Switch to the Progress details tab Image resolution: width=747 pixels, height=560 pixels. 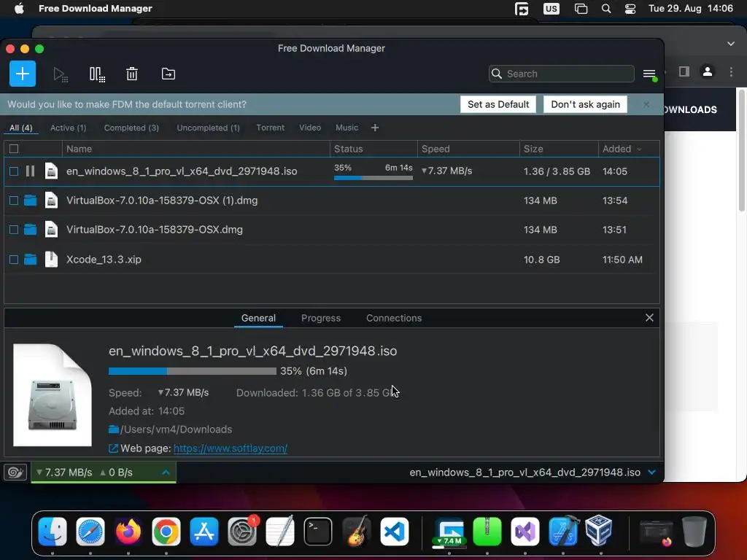pyautogui.click(x=321, y=318)
